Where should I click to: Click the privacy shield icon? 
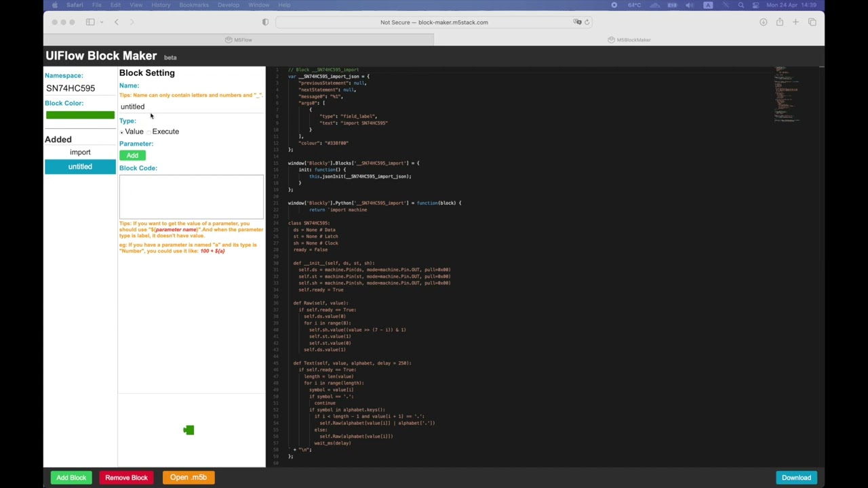tap(265, 22)
